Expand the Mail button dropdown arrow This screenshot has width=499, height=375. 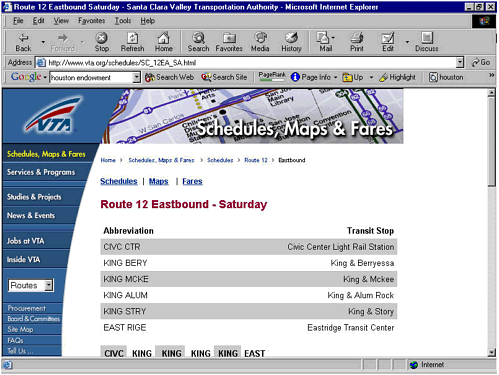pos(333,38)
